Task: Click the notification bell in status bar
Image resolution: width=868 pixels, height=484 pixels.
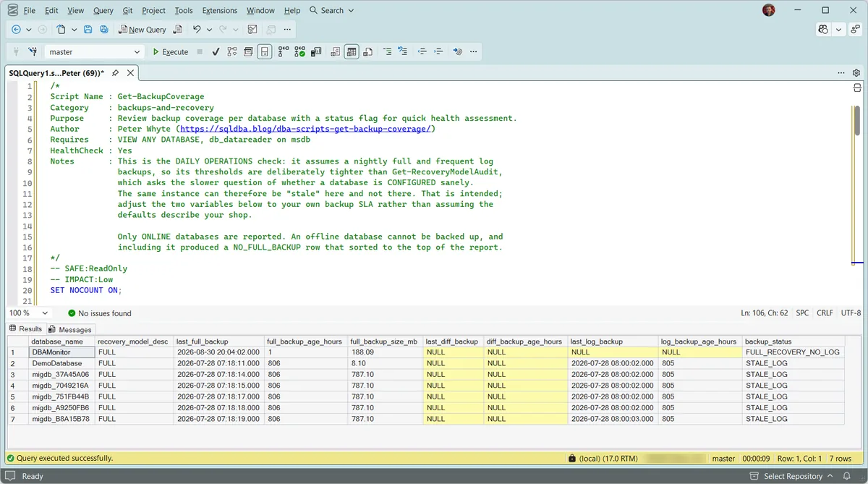Action: pyautogui.click(x=846, y=476)
